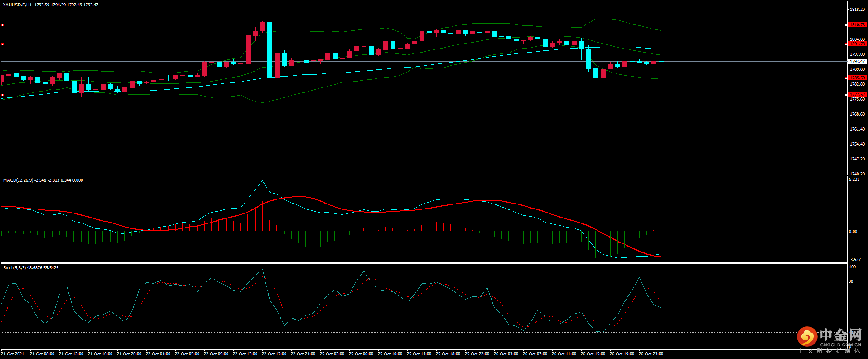868x359 pixels.
Task: Click the 21 Oct 20:00 time label
Action: [129, 354]
